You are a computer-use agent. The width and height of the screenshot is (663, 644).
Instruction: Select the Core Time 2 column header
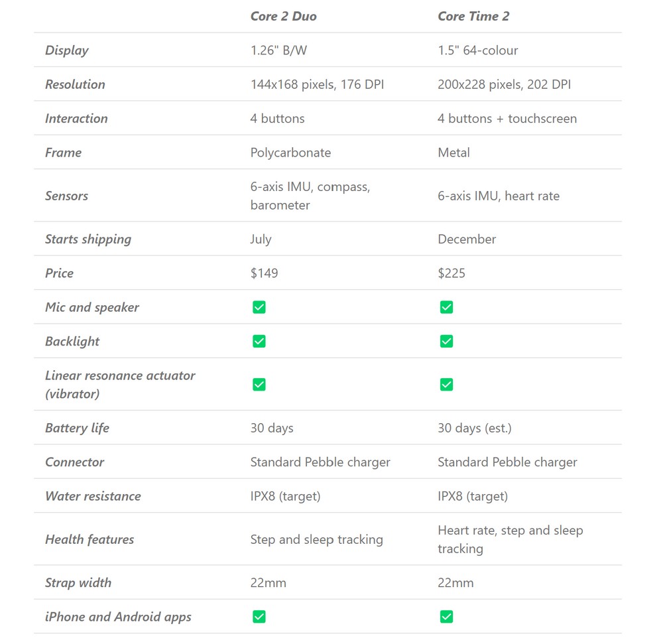[x=473, y=16]
